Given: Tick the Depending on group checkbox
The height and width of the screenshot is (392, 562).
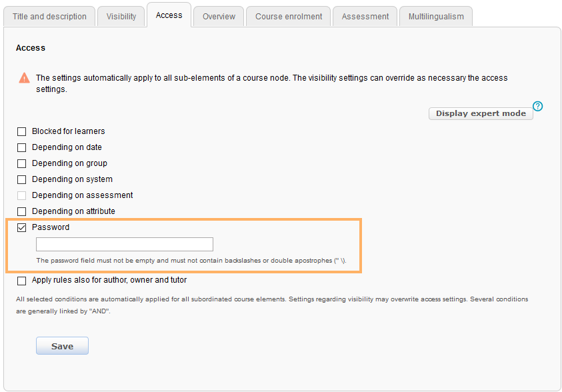Looking at the screenshot, I should (21, 163).
